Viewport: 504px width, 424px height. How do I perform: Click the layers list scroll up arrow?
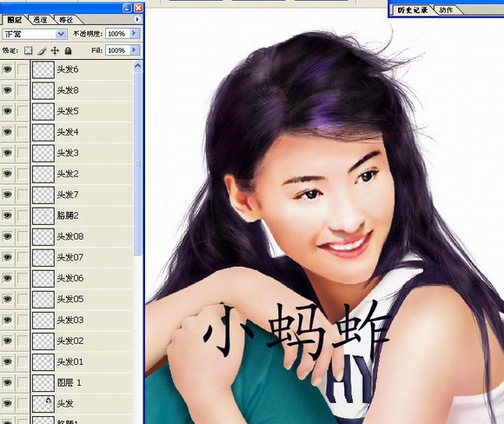tap(137, 66)
